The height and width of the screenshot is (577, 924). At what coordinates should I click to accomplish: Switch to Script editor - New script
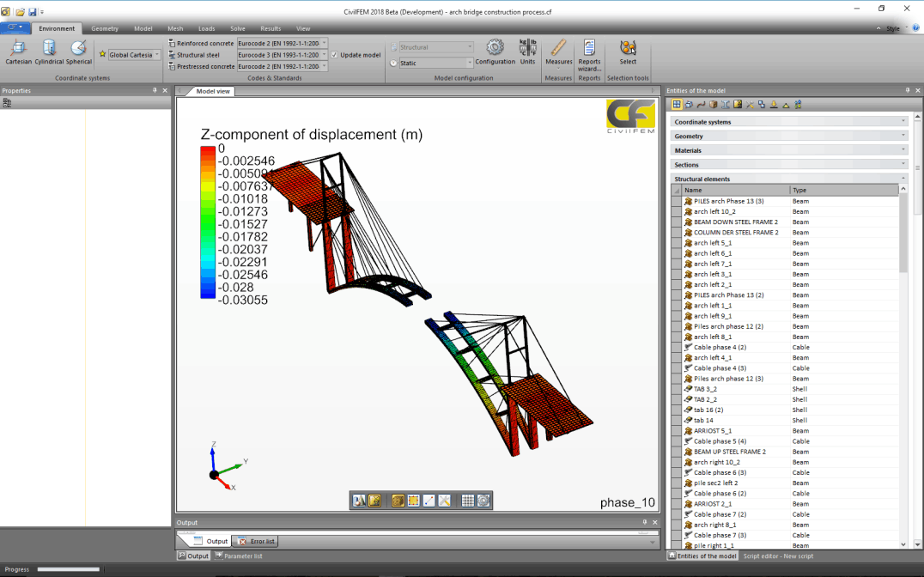coord(778,556)
